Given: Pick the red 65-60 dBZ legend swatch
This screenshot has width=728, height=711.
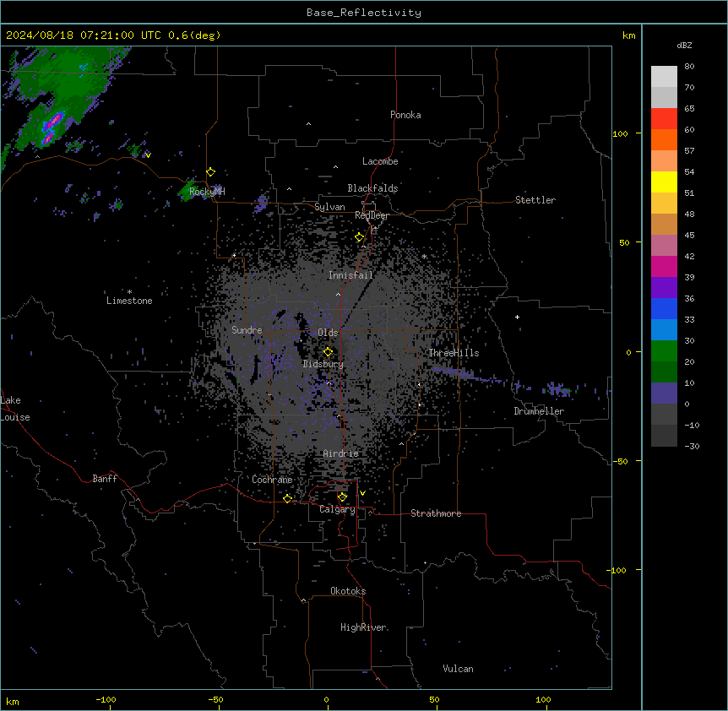Looking at the screenshot, I should 664,119.
